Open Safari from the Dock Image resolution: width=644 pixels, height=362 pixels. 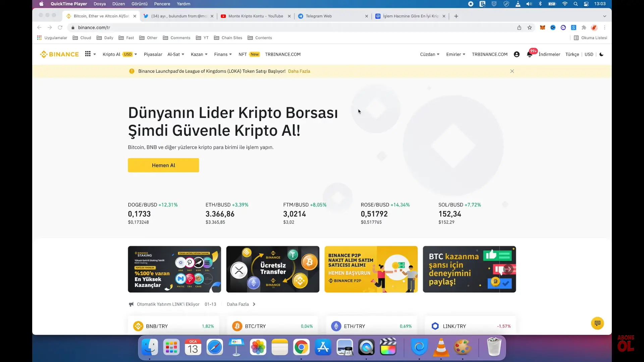point(215,347)
